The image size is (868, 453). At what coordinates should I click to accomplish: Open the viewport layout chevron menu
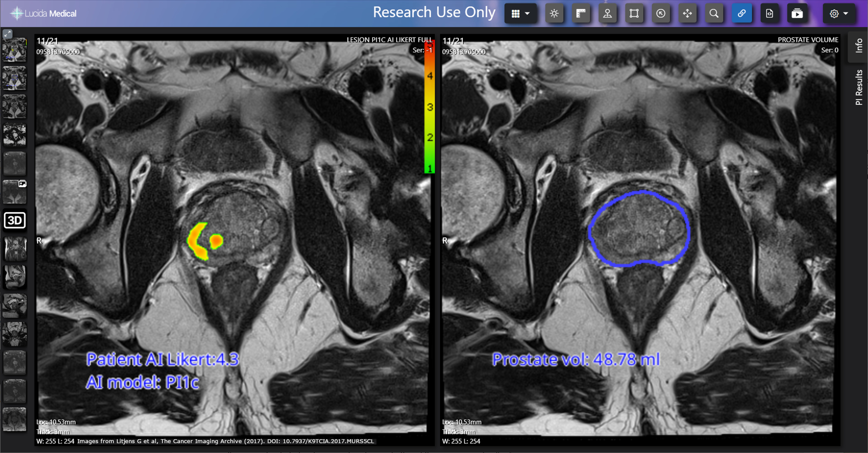[x=527, y=13]
